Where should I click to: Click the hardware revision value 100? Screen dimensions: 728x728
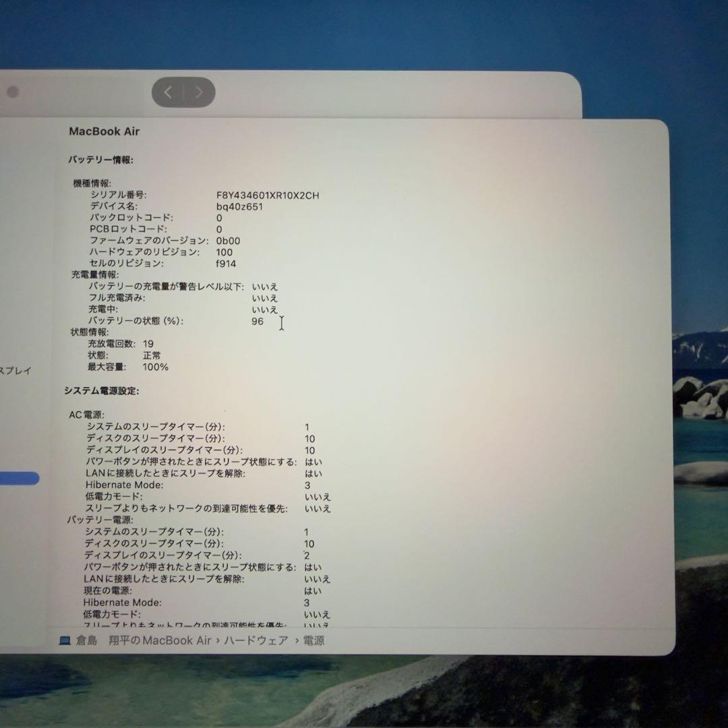coord(224,252)
